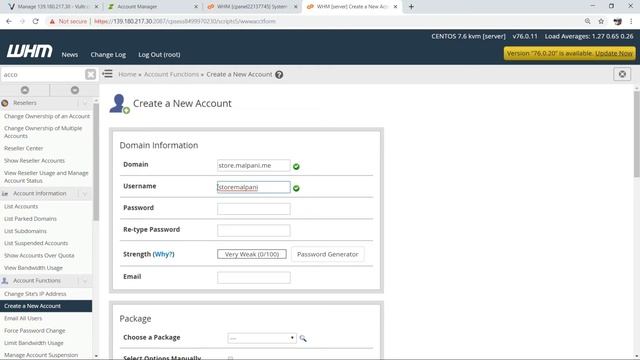Open Change Site's IP Address

click(35, 294)
